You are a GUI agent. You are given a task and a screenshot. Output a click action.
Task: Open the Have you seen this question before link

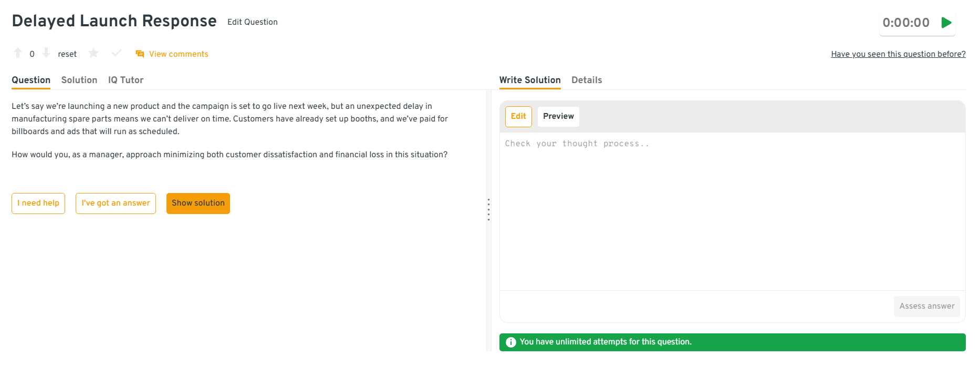[x=898, y=54]
